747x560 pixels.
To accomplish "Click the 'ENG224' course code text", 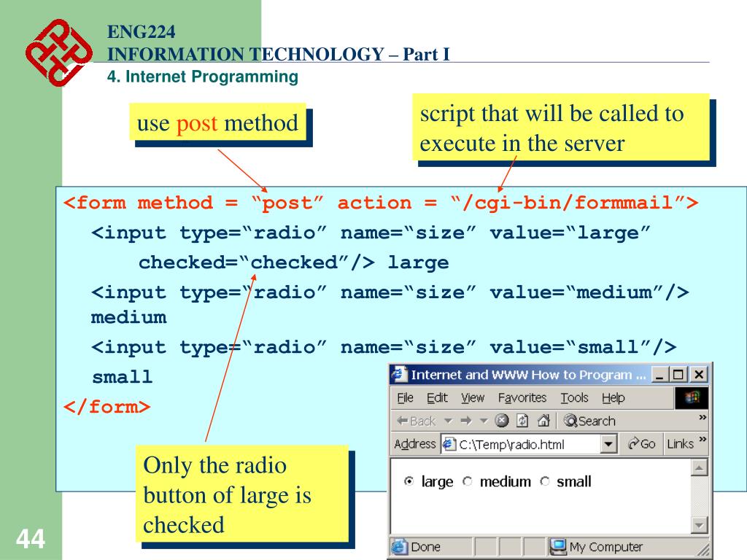I will 141,32.
